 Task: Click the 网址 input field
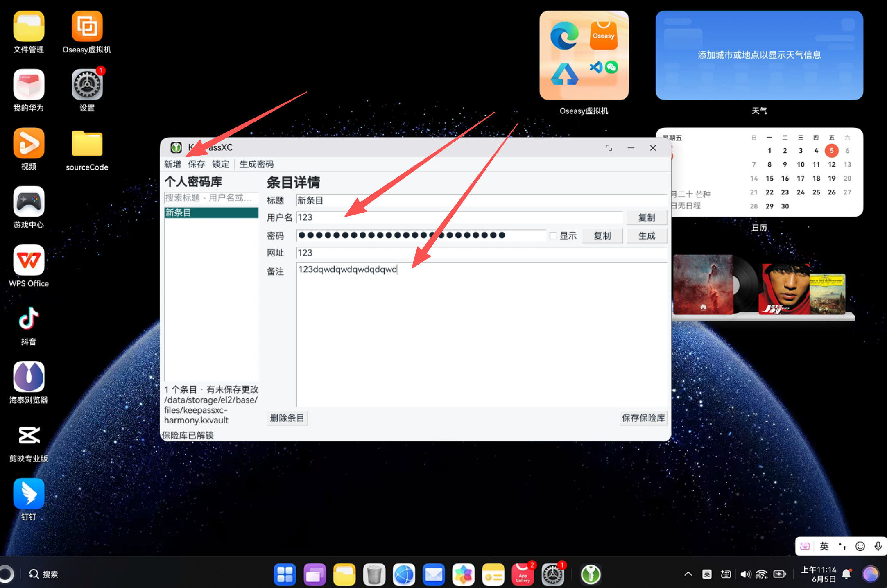coord(482,253)
